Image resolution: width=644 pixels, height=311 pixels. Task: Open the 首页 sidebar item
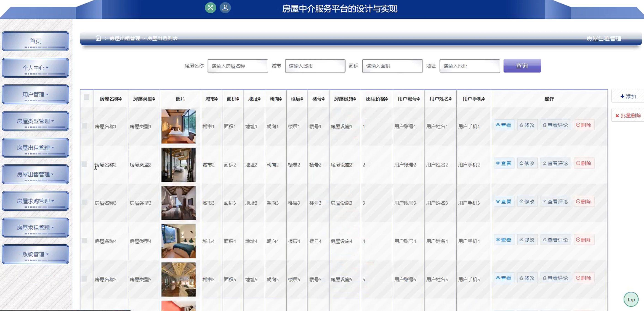point(35,41)
